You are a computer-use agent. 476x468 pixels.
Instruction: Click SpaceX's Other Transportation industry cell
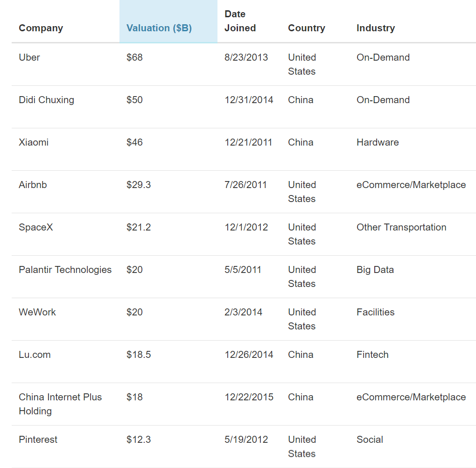(x=401, y=227)
